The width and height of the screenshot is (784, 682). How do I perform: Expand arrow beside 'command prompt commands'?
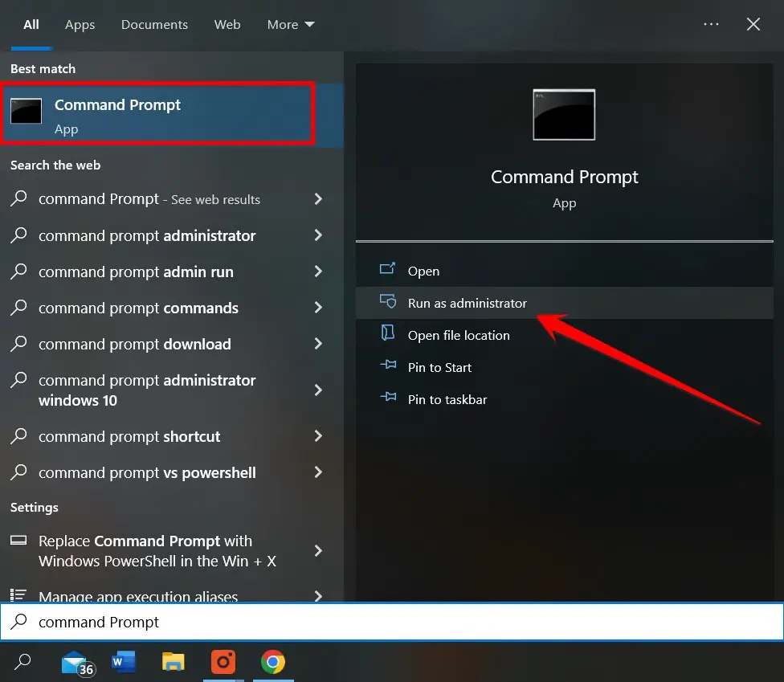pos(318,308)
